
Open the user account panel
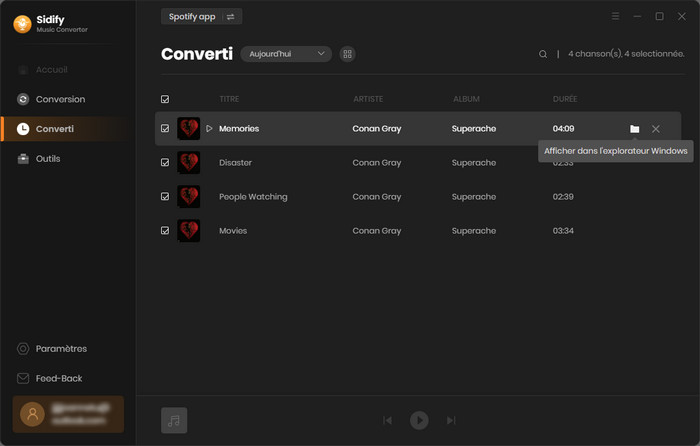point(68,413)
